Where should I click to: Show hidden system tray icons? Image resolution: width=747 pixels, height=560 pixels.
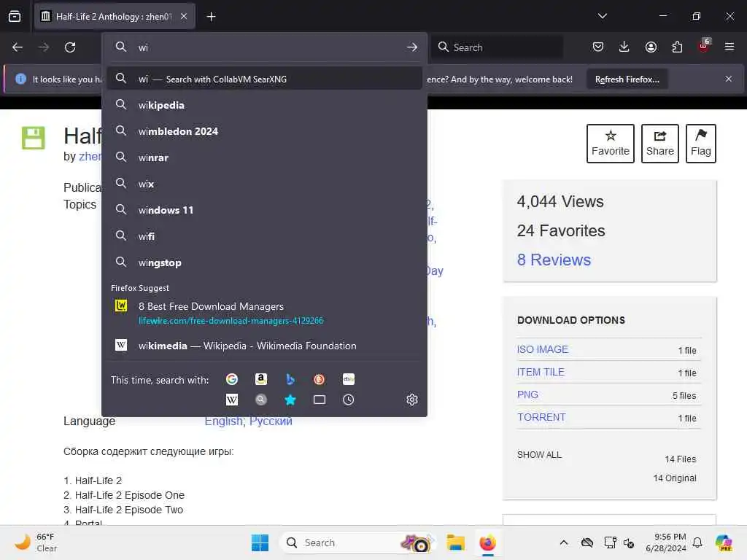pyautogui.click(x=564, y=542)
